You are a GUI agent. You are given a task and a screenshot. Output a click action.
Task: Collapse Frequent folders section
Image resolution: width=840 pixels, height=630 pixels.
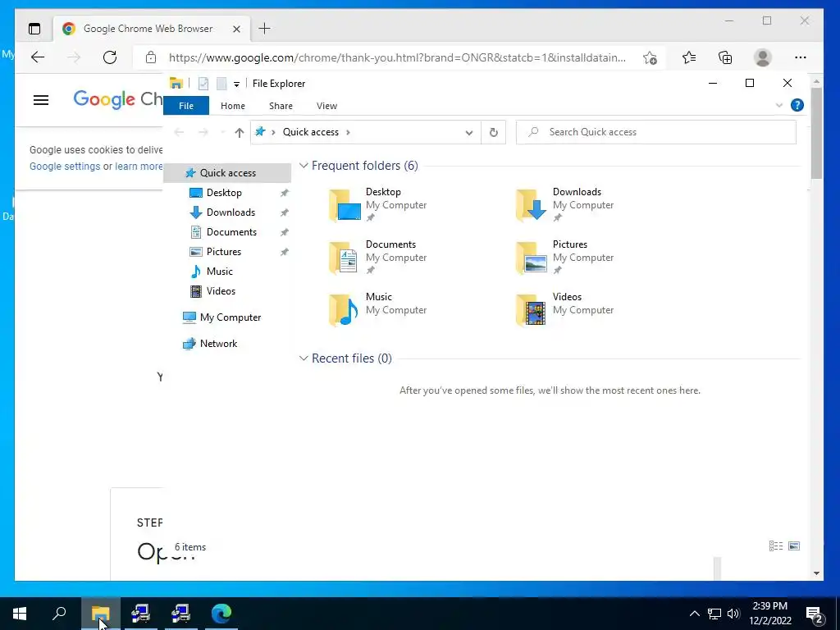304,166
